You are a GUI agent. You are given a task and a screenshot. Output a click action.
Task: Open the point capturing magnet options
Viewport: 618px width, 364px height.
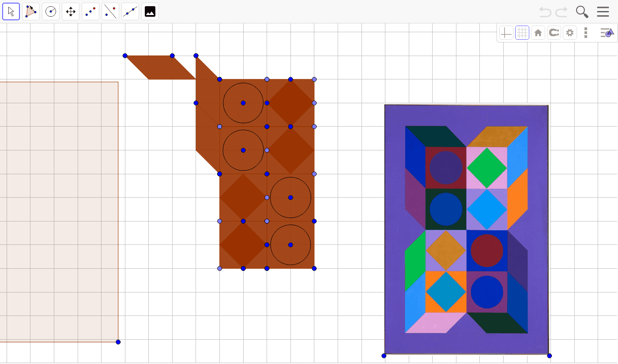554,33
